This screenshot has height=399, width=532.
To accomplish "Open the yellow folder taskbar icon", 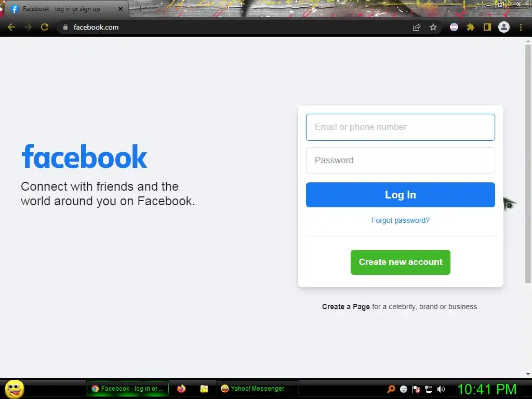I will (204, 389).
